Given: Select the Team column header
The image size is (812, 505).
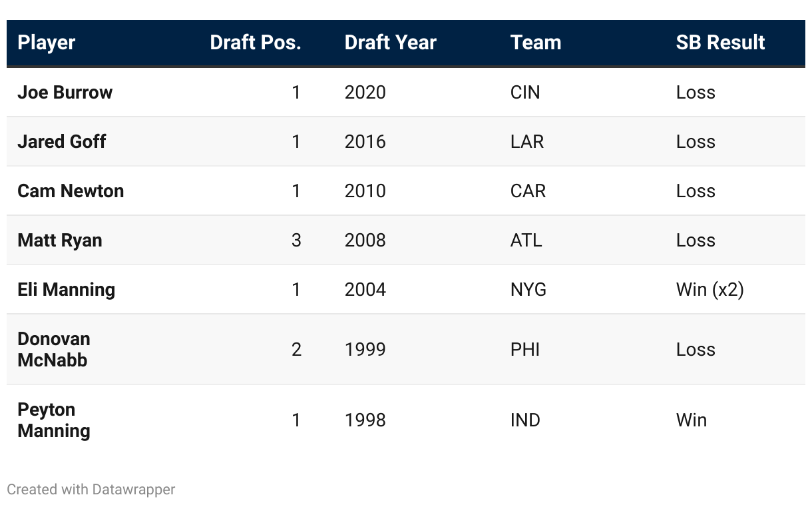Looking at the screenshot, I should point(536,43).
